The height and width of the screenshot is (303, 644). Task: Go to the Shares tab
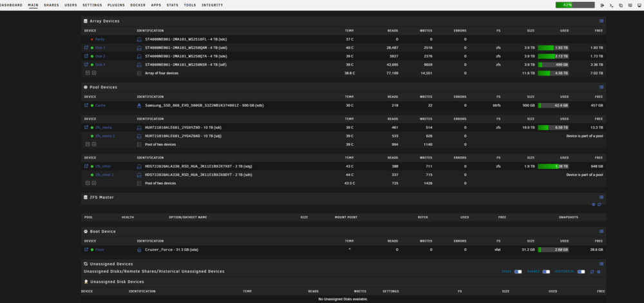tap(52, 5)
